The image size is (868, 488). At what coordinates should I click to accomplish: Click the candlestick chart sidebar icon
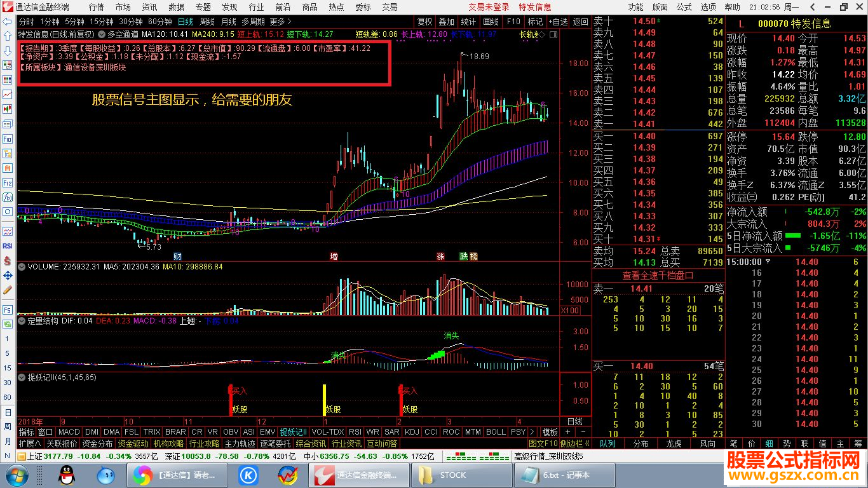click(x=8, y=109)
